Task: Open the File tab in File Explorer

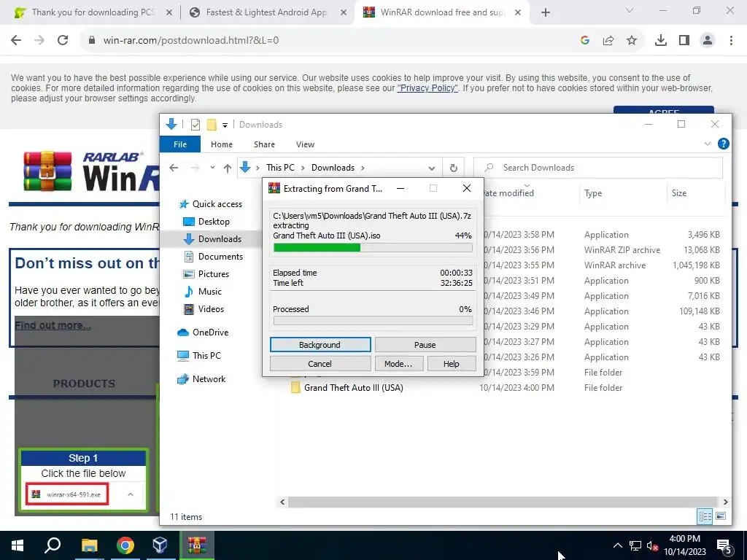Action: [x=180, y=144]
